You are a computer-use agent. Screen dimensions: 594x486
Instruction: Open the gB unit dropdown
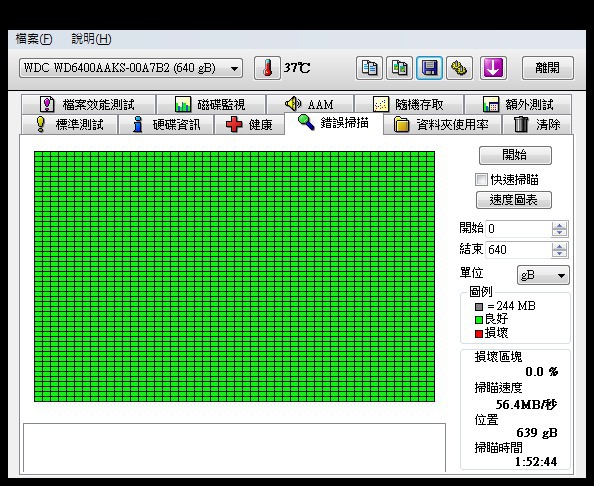click(543, 275)
